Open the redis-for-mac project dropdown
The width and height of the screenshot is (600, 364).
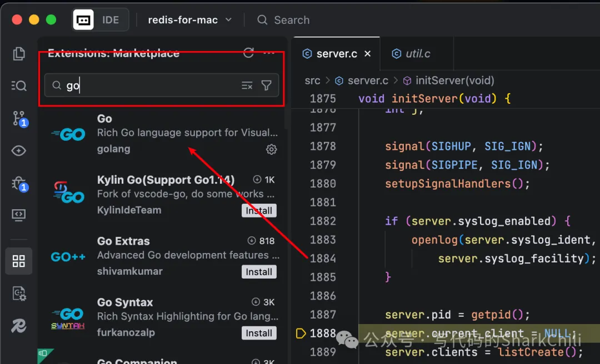point(190,20)
